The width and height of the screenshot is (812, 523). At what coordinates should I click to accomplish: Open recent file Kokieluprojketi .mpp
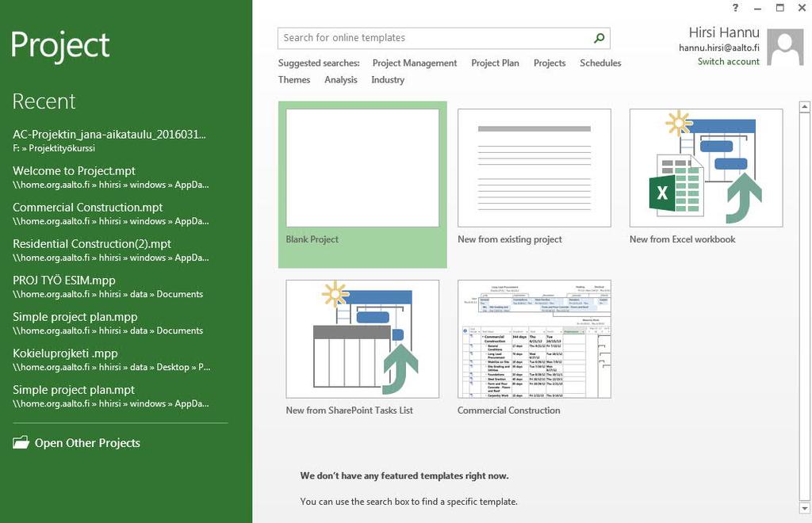pyautogui.click(x=111, y=360)
